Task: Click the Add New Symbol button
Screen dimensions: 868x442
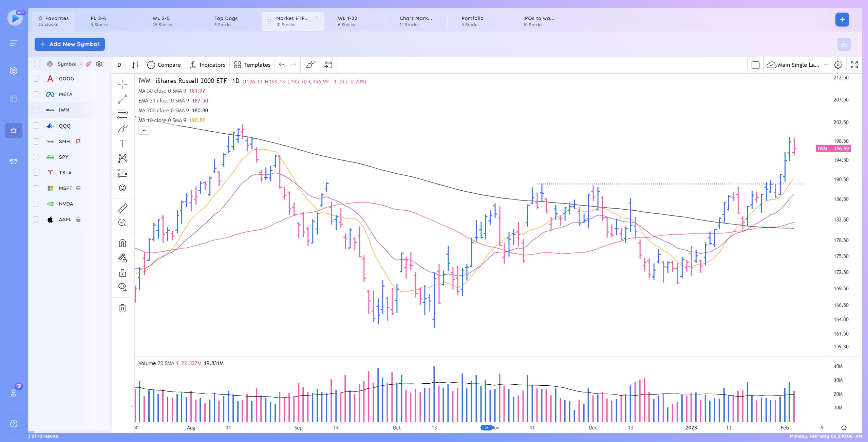Action: (x=70, y=44)
